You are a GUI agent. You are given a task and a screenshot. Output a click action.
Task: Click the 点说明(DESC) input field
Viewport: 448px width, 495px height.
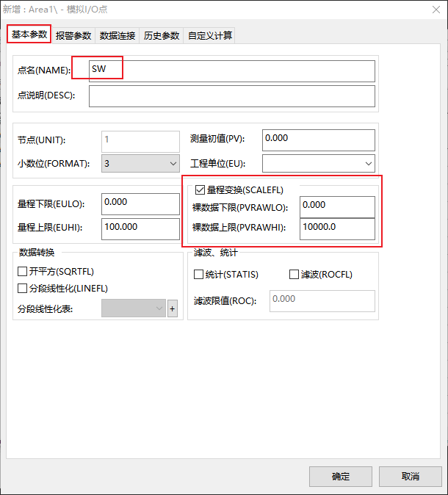232,96
